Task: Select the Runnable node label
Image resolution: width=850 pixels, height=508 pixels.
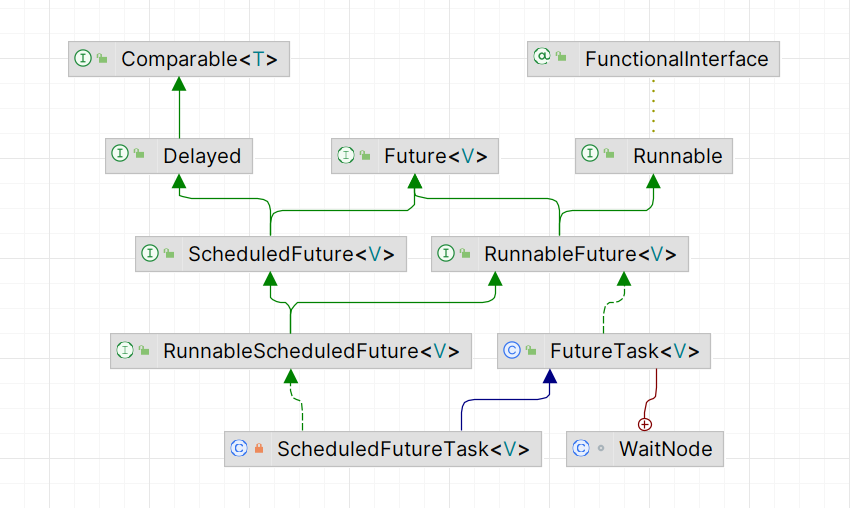Action: click(x=677, y=155)
